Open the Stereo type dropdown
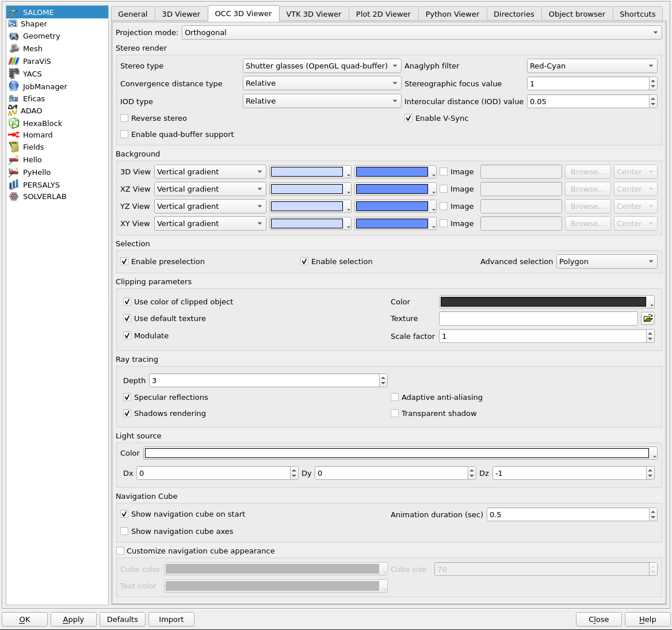 point(322,66)
